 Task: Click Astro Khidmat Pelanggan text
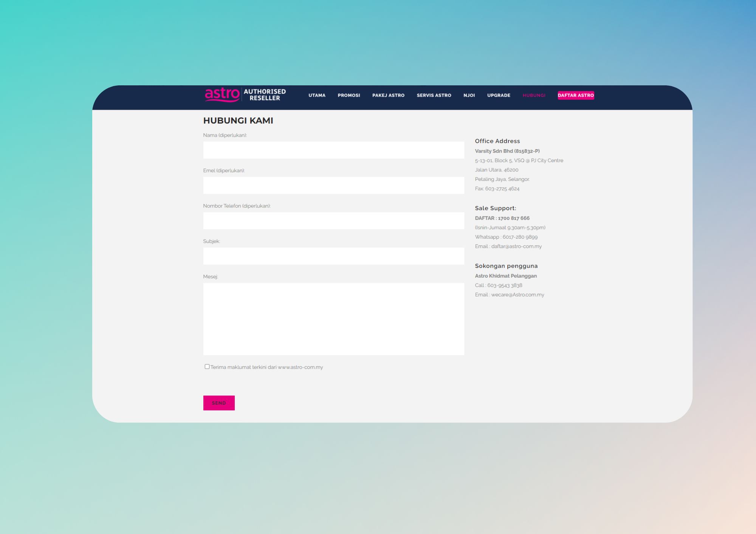pos(506,276)
